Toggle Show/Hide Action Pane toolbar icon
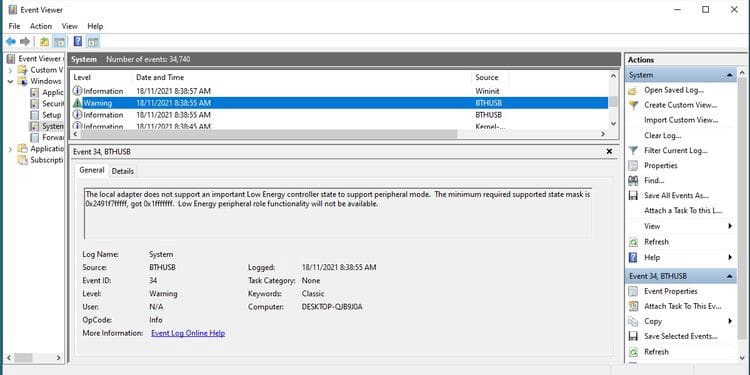Image resolution: width=750 pixels, height=375 pixels. 93,42
